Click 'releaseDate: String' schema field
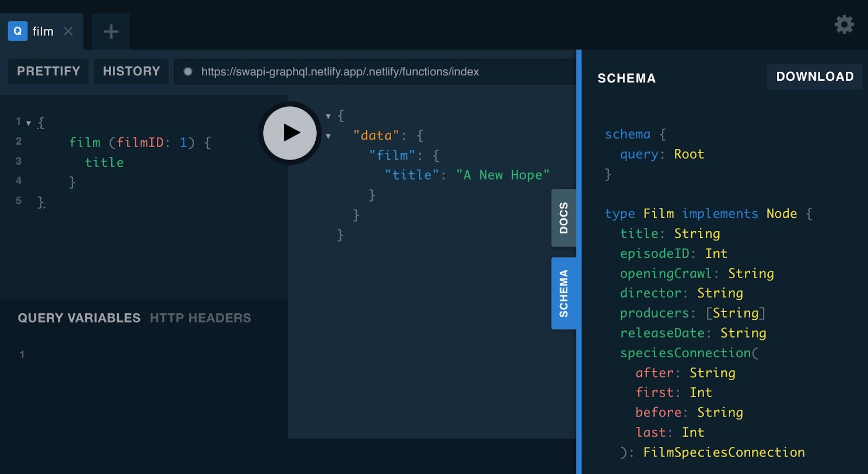Screen dimensions: 868x474 pyautogui.click(x=693, y=333)
